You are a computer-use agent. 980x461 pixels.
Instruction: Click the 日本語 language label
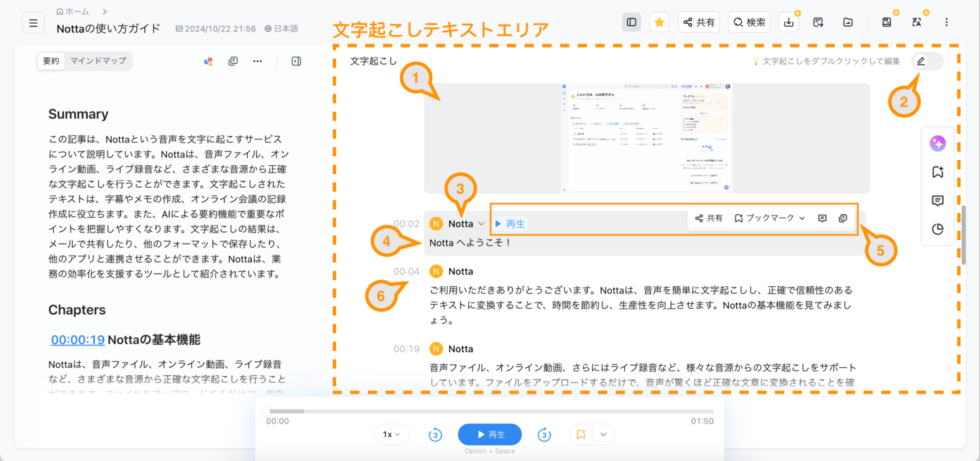point(281,29)
